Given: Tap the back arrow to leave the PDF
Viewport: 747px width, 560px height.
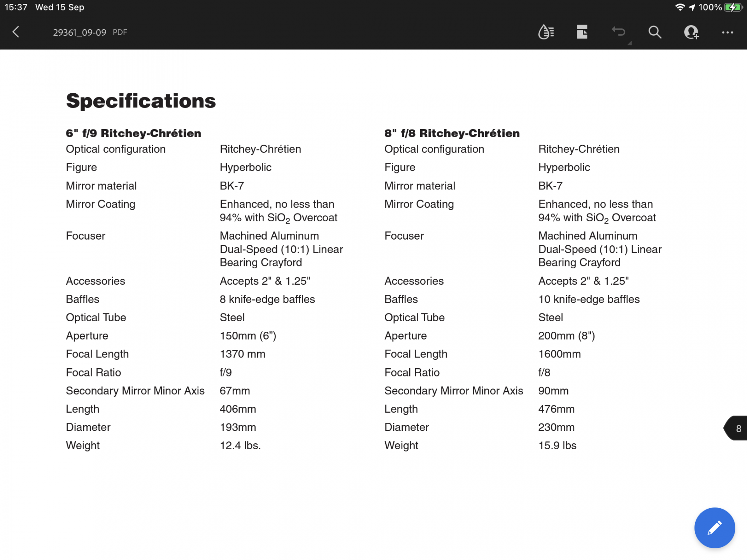Looking at the screenshot, I should click(x=16, y=32).
